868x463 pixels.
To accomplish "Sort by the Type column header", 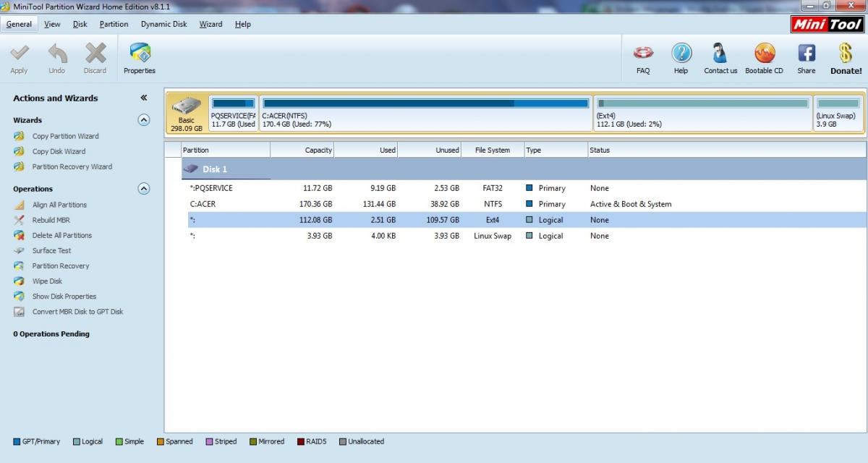I will pos(556,150).
